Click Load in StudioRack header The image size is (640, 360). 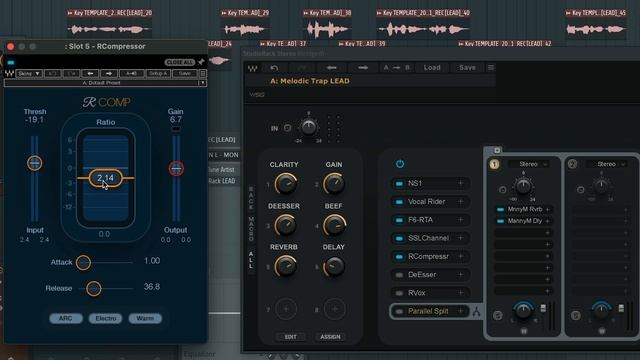[x=432, y=68]
